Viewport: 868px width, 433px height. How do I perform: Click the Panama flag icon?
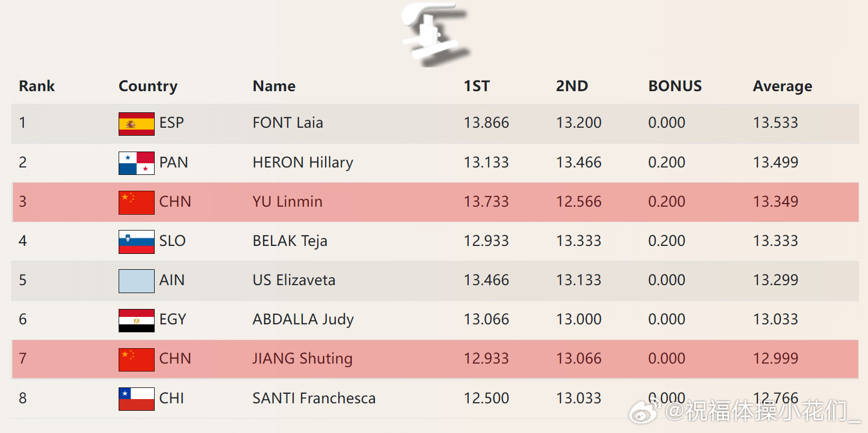click(136, 163)
